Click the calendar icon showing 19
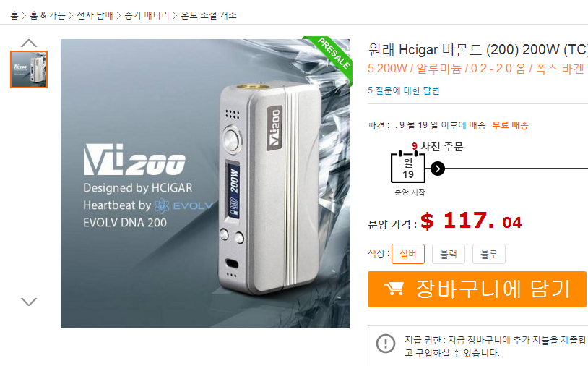The width and height of the screenshot is (588, 366). pyautogui.click(x=408, y=167)
